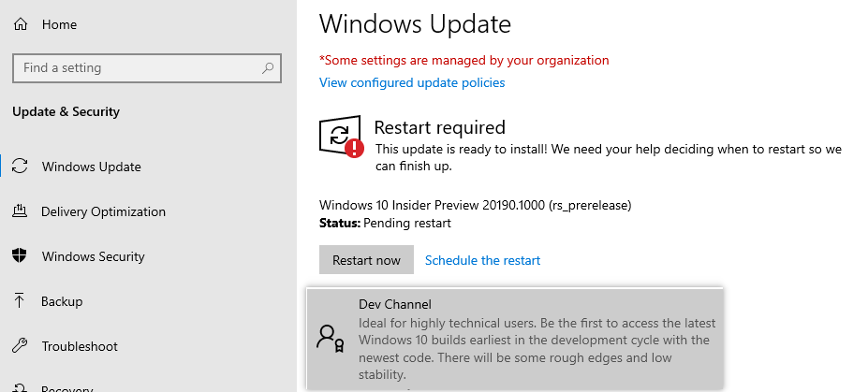
Task: Open View configured update policies link
Action: click(x=412, y=82)
